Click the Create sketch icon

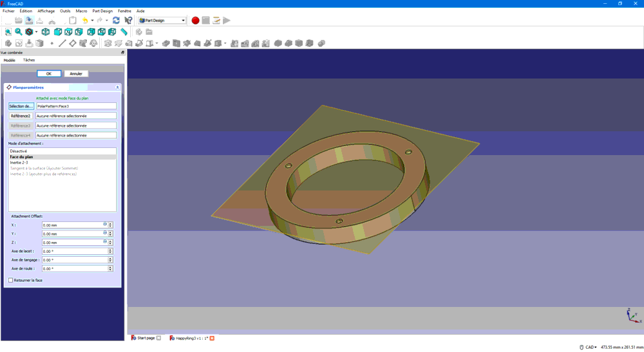click(19, 43)
